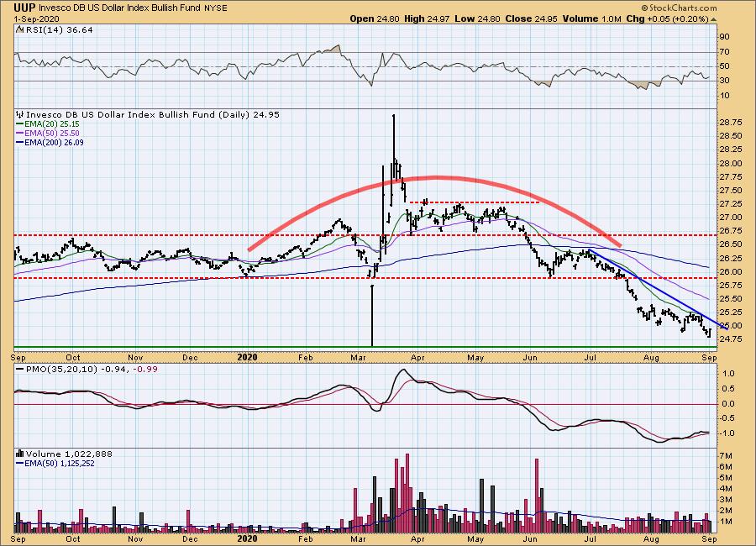Screen dimensions: 756x546
Task: Select the dark blue EMA(200) legend swatch
Action: click(x=20, y=143)
